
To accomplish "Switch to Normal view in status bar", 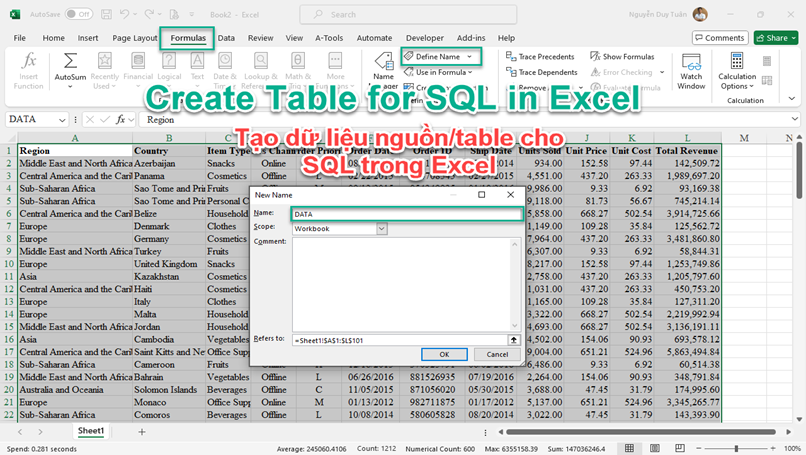I will [x=629, y=448].
